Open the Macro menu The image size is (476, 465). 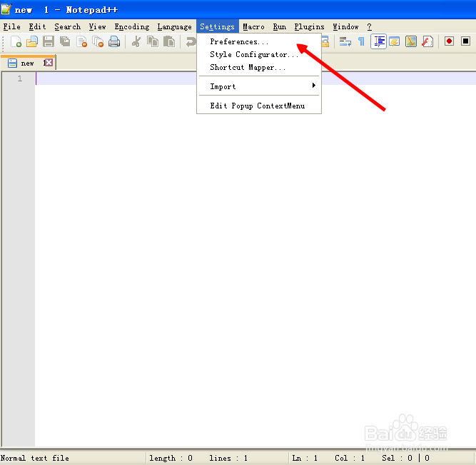[253, 26]
